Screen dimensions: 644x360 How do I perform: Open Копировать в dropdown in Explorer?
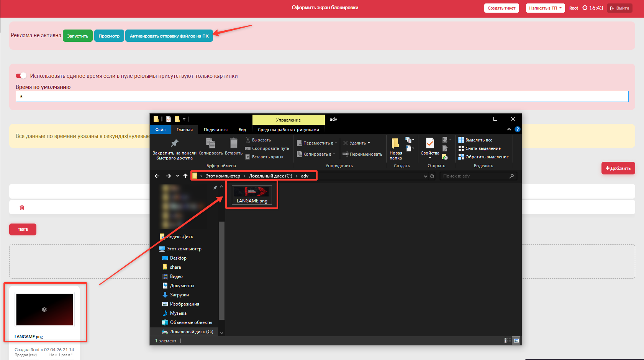[316, 154]
